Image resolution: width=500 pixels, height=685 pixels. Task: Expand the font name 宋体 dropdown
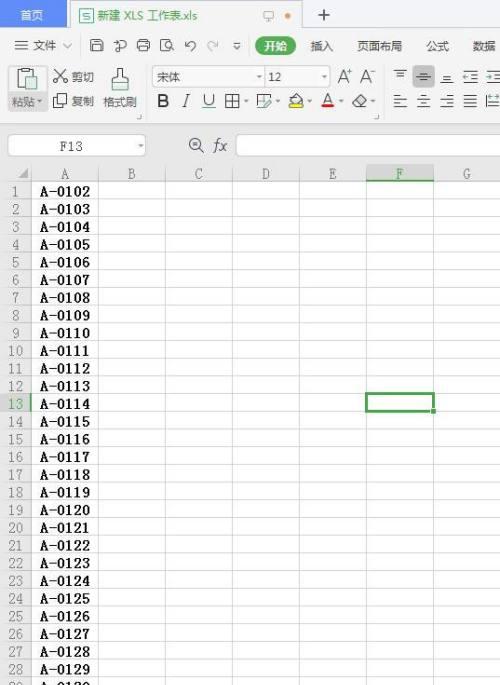tap(259, 77)
